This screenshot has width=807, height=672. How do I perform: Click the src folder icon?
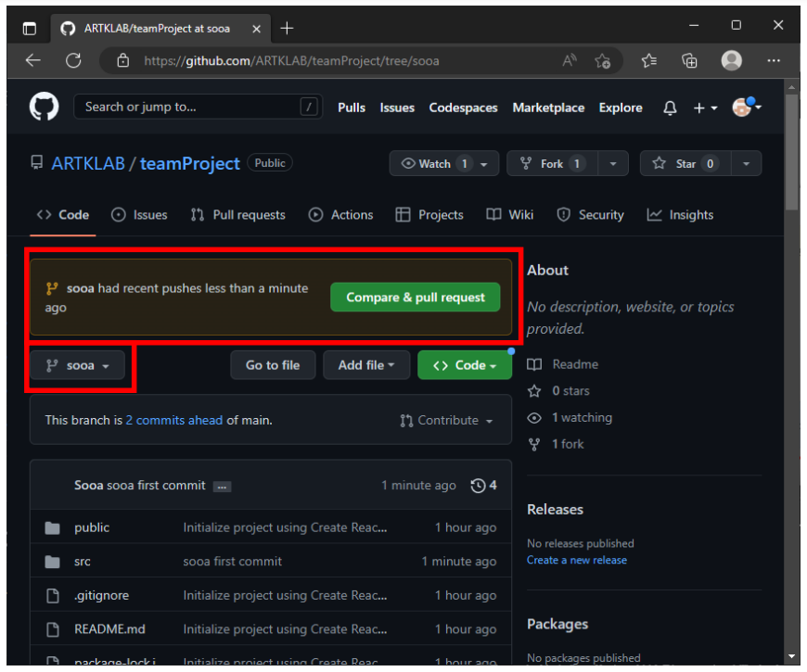[x=52, y=562]
